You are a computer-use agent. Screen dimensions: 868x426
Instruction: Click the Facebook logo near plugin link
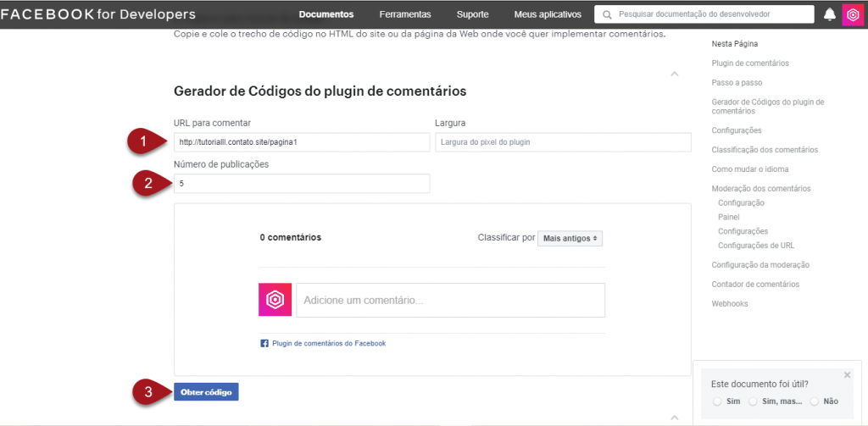point(264,344)
